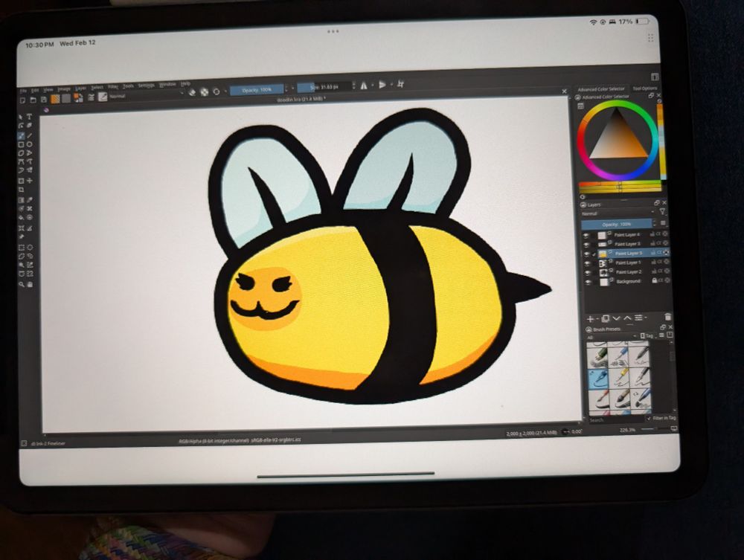Select the Crop tool
The height and width of the screenshot is (560, 744).
click(21, 190)
